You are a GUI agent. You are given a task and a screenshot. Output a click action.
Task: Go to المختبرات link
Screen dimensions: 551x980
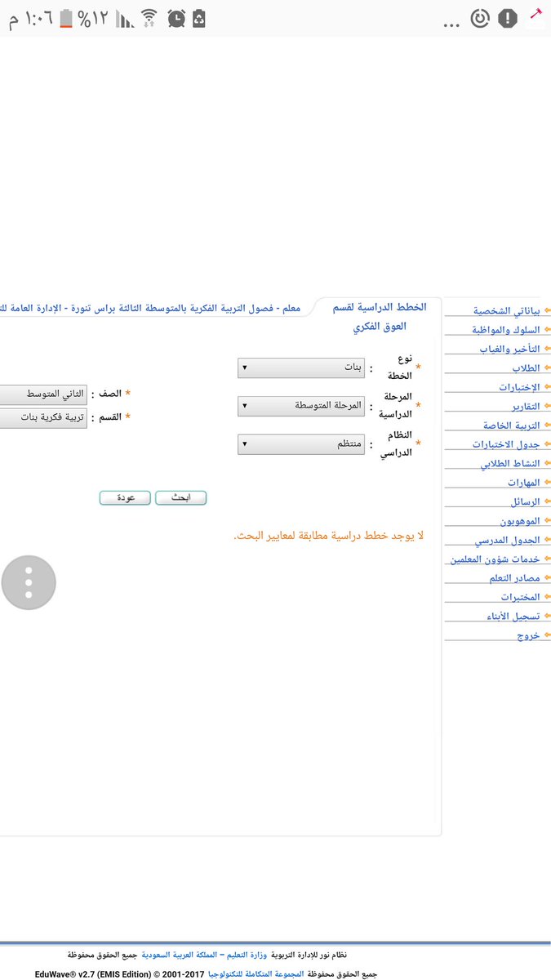point(521,597)
